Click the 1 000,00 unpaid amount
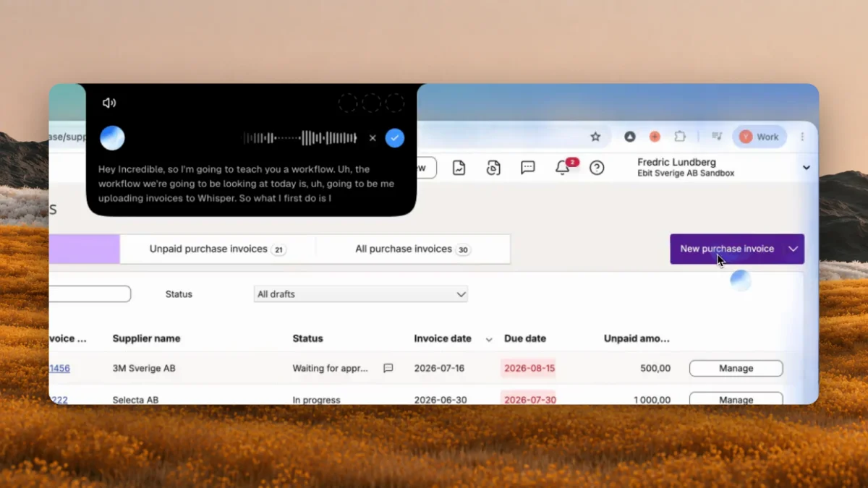Screen dimensions: 868x488 (x=651, y=400)
